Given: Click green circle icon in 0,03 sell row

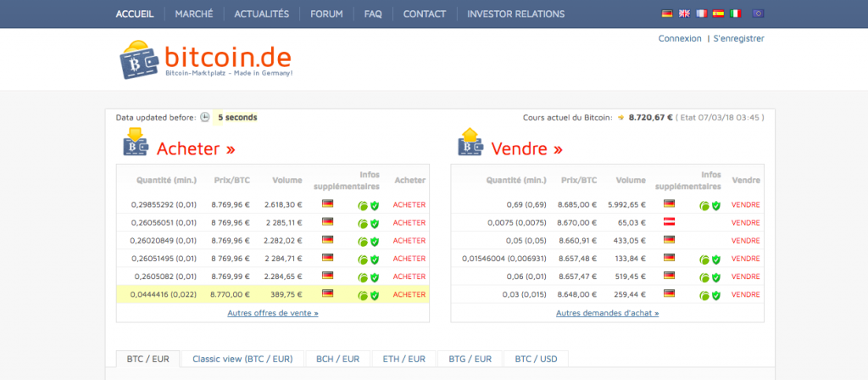Looking at the screenshot, I should click(x=704, y=296).
